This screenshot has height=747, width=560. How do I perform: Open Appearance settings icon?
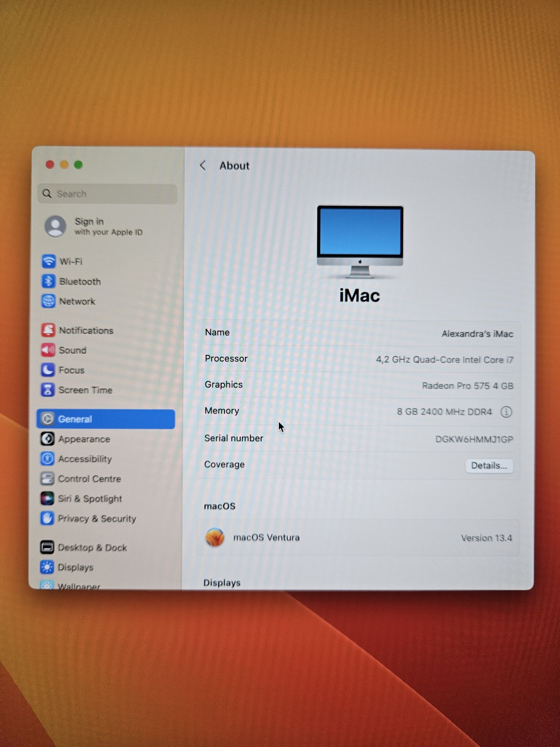coord(47,439)
